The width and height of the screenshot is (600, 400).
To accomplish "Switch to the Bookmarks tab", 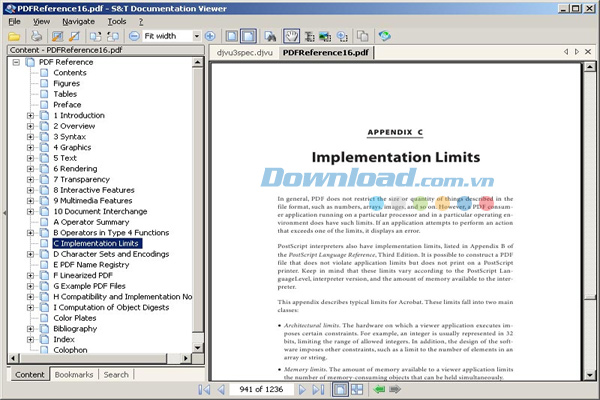I will pyautogui.click(x=74, y=375).
